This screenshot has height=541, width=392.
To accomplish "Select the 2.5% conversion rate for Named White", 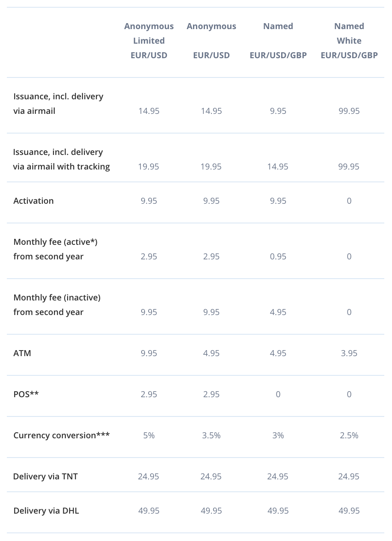I will pyautogui.click(x=349, y=435).
